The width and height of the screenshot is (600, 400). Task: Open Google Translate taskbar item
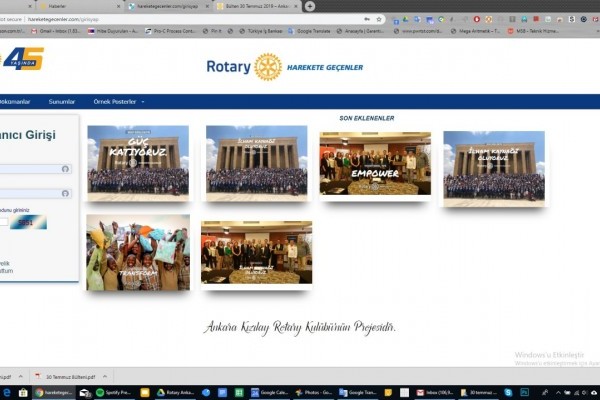pyautogui.click(x=358, y=392)
